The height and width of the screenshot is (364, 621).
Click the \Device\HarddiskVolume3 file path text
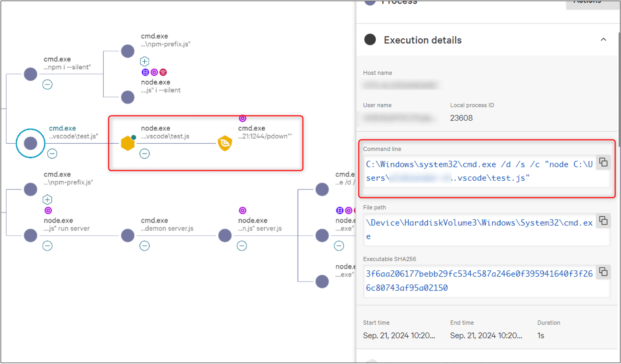click(x=479, y=229)
